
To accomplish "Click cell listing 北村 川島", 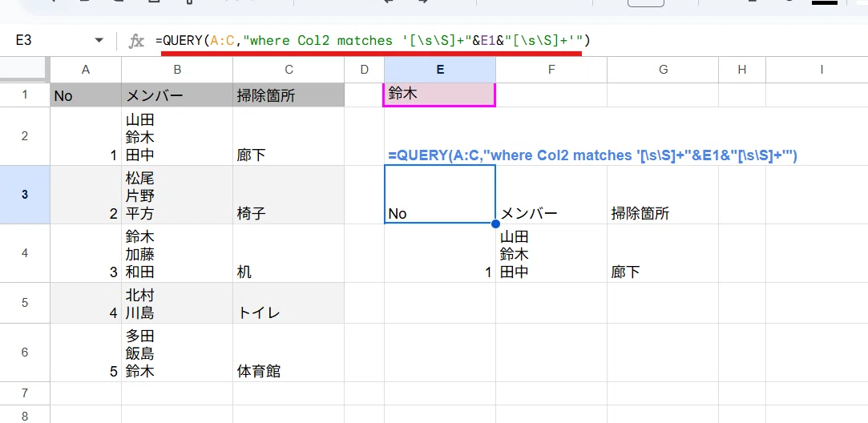I will (x=177, y=303).
